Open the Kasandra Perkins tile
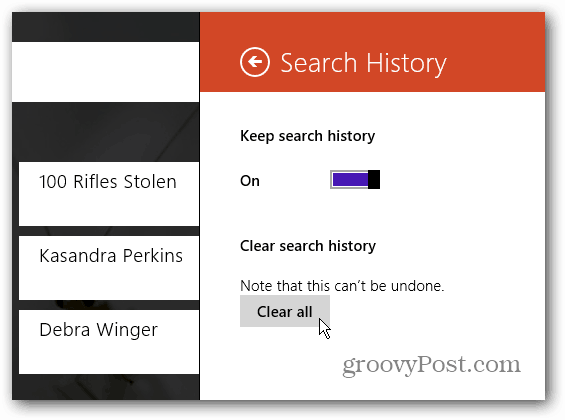 [x=109, y=268]
